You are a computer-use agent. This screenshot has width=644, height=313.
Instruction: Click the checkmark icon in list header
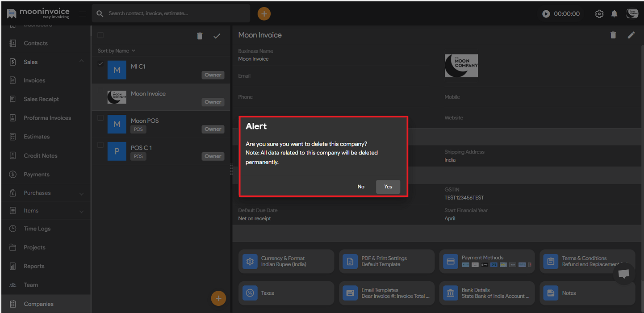point(217,36)
